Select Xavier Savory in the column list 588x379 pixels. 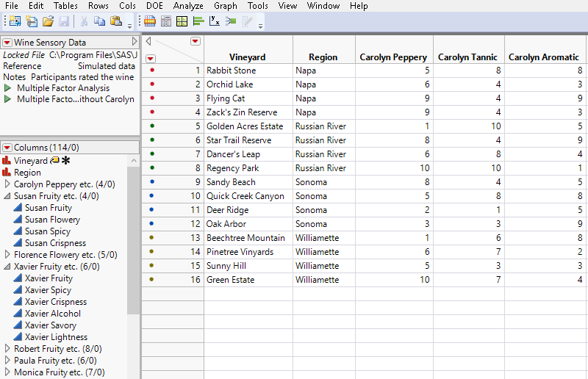coord(50,325)
